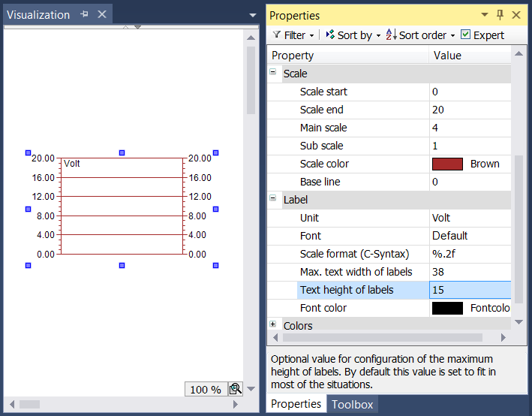
Task: Edit the Main scale value 4
Action: tap(470, 128)
